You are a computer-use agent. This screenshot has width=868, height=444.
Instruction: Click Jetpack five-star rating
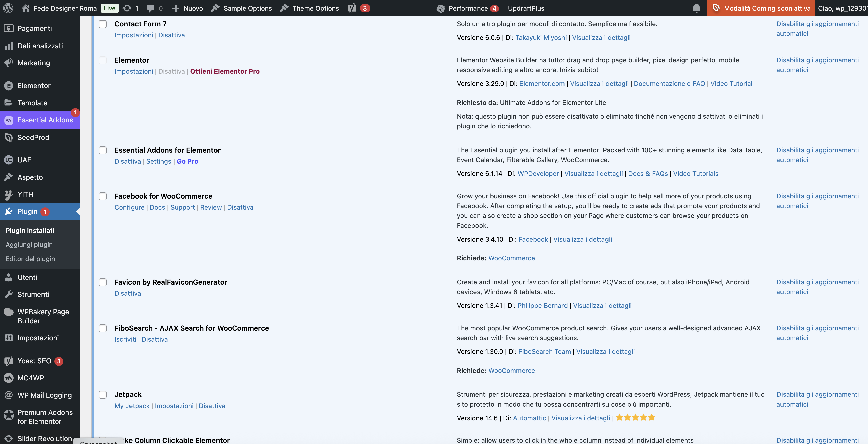pos(635,418)
